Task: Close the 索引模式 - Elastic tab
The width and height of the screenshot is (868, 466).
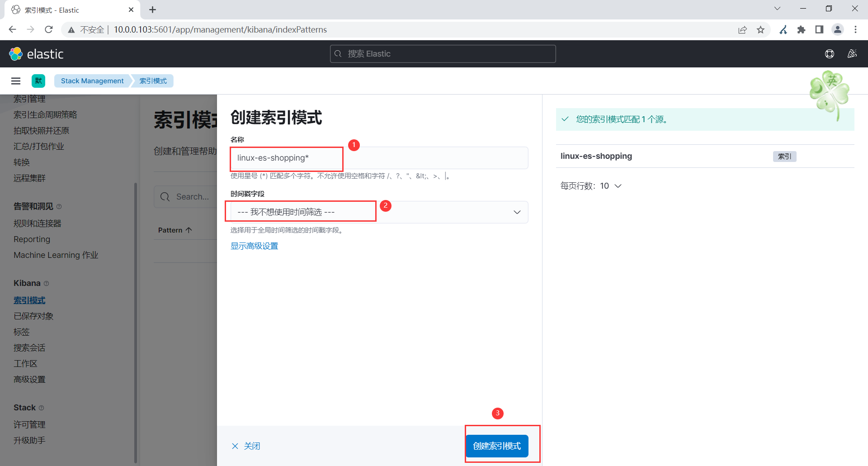Action: pos(131,10)
